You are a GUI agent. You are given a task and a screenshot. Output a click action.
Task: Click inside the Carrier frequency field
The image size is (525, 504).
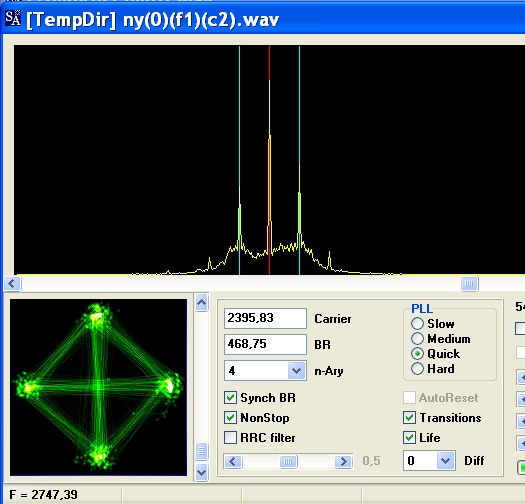[265, 318]
